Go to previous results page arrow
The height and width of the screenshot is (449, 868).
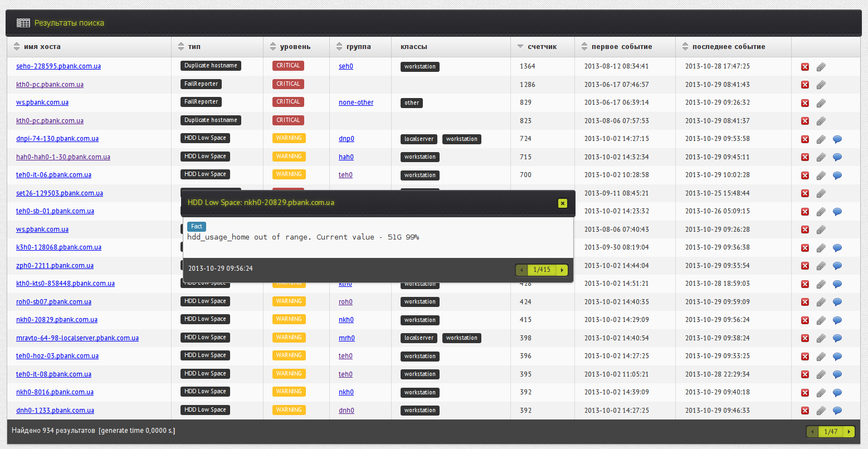812,432
